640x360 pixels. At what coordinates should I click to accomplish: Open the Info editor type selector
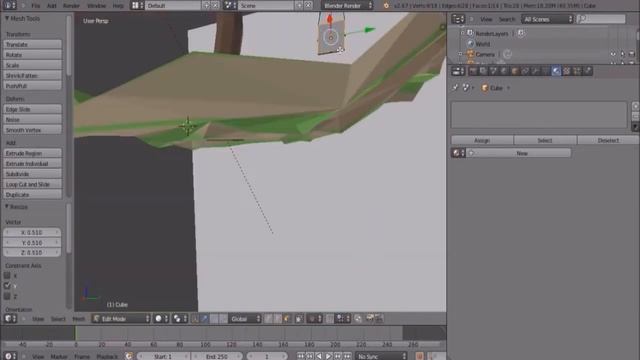tap(9, 6)
